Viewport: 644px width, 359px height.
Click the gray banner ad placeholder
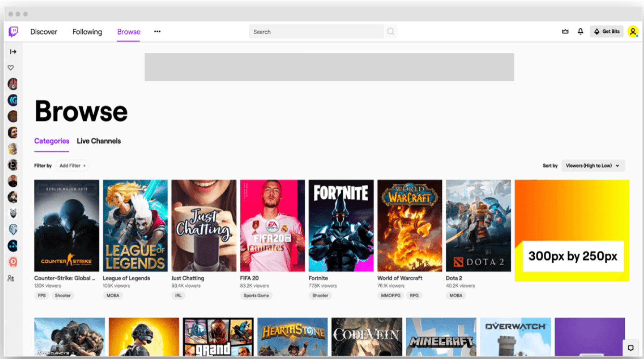[329, 67]
